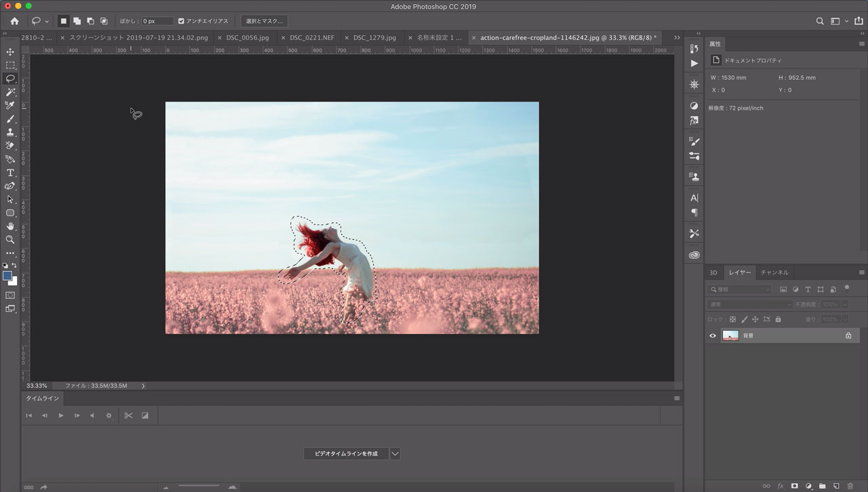
Task: Select the Clone Stamp tool
Action: point(10,132)
